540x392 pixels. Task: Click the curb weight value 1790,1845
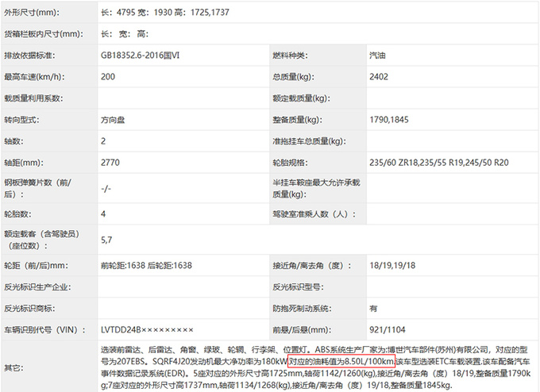point(389,120)
